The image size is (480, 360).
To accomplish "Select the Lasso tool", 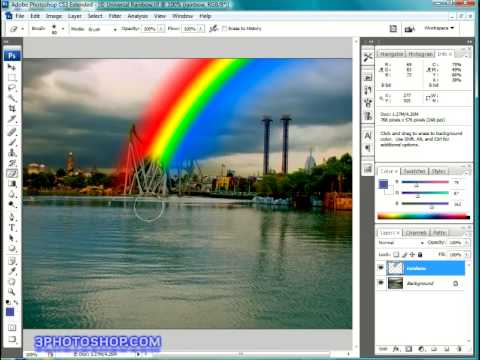I will pos(12,88).
